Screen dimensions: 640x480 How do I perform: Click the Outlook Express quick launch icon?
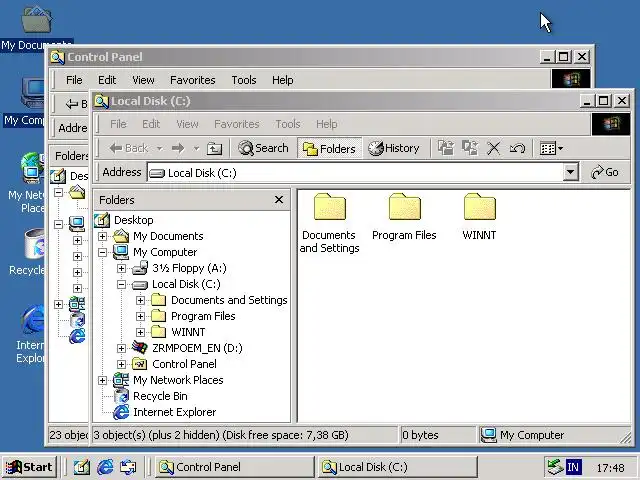point(128,467)
